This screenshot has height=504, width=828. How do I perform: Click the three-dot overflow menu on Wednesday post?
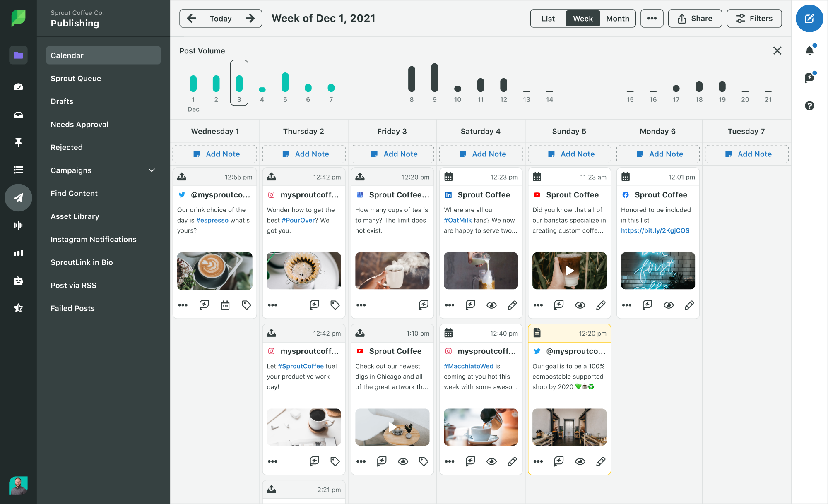(x=183, y=305)
